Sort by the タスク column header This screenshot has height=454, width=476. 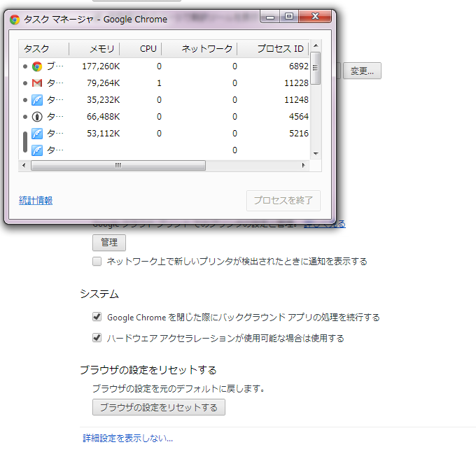point(43,48)
